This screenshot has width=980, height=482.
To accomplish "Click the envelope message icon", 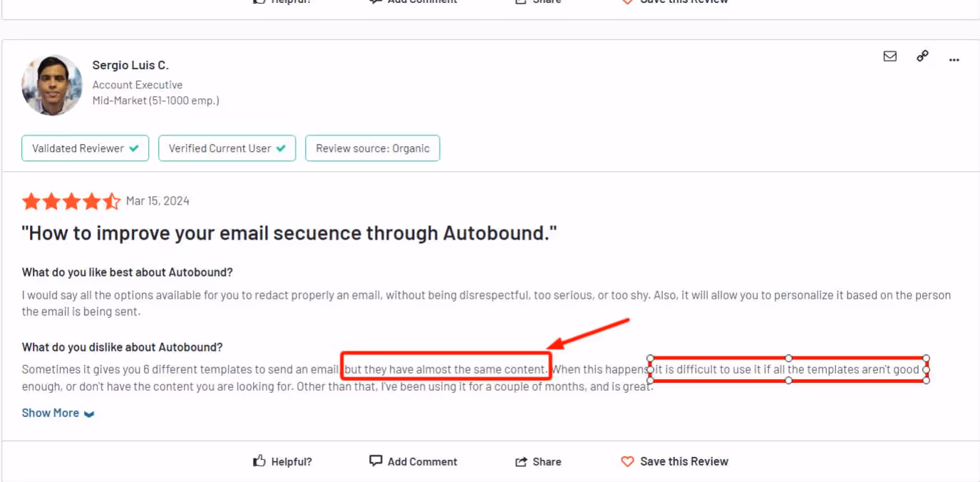I will (889, 56).
